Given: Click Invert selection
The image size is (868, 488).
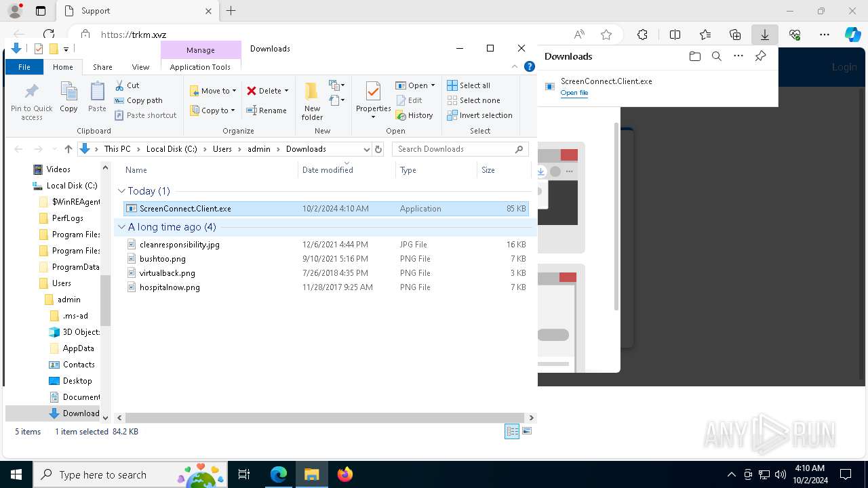Looking at the screenshot, I should point(479,115).
